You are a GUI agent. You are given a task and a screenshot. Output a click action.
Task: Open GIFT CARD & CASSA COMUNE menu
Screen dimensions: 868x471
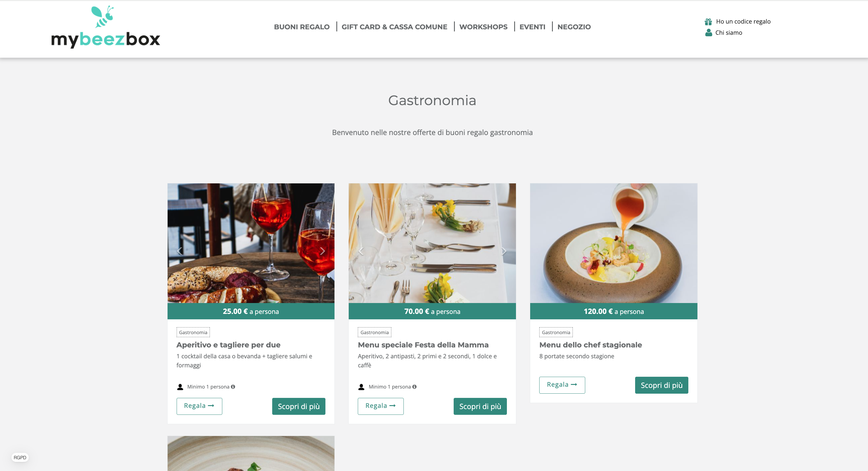394,27
